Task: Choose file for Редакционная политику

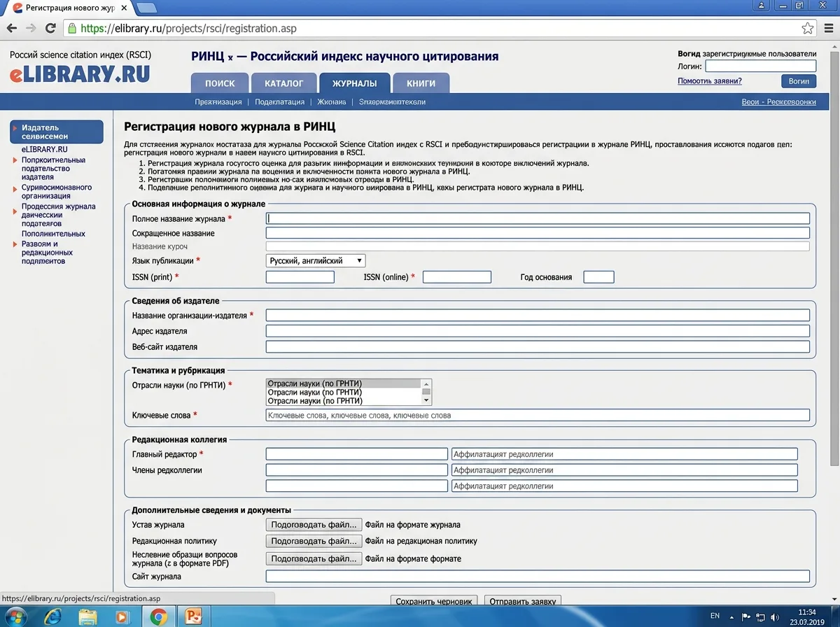Action: tap(314, 541)
